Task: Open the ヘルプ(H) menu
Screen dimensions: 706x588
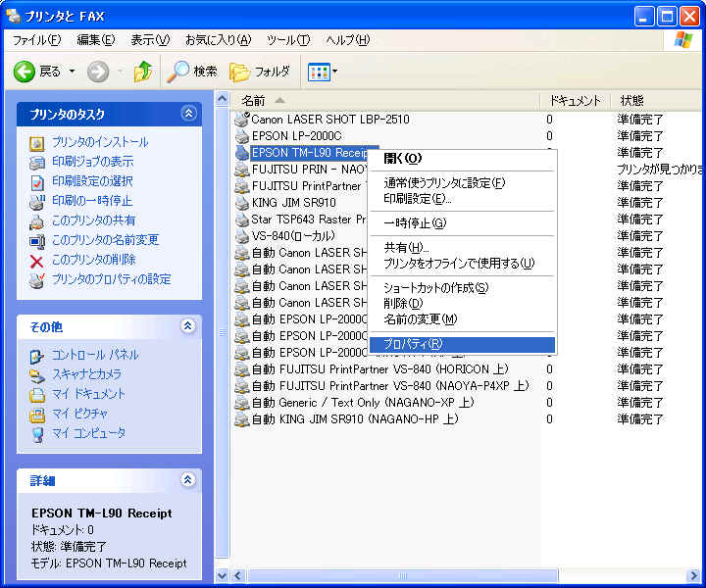Action: point(348,40)
